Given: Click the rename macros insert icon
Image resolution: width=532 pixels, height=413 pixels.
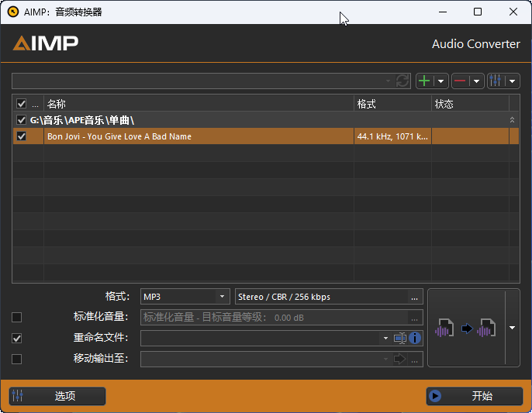Looking at the screenshot, I should (x=400, y=339).
